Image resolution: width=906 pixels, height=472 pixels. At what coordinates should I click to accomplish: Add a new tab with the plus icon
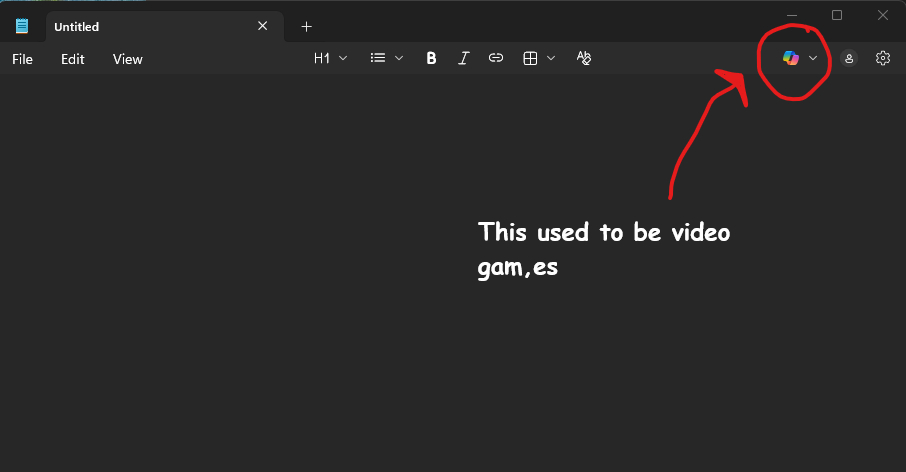click(x=306, y=27)
